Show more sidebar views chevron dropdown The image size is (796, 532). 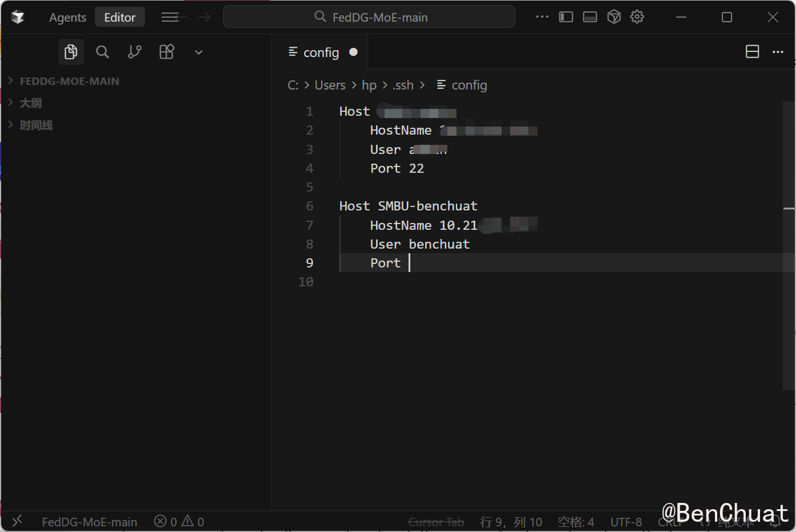199,52
